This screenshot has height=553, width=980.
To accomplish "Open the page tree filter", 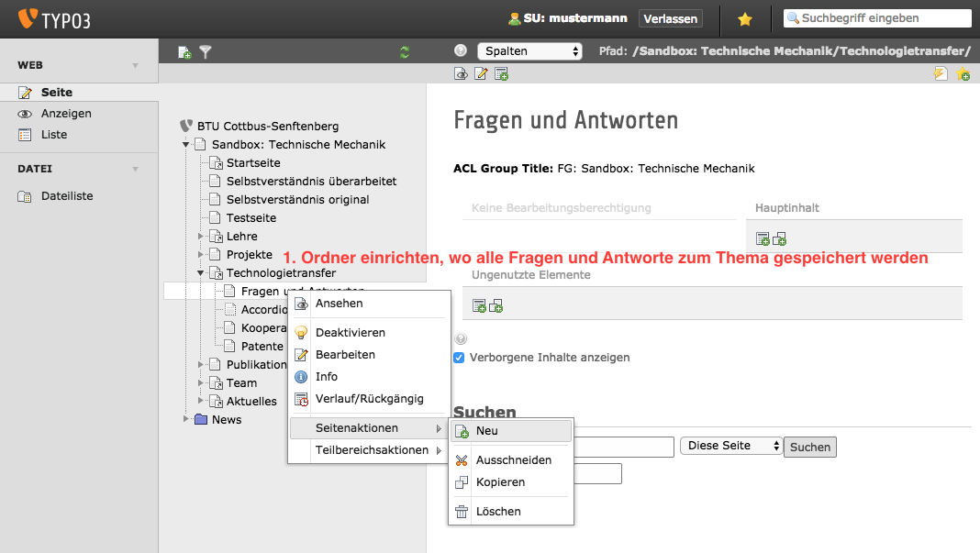I will point(206,52).
